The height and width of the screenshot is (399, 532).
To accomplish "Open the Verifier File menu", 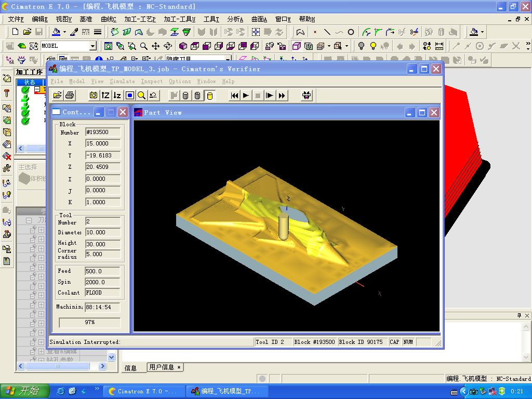I will (57, 82).
